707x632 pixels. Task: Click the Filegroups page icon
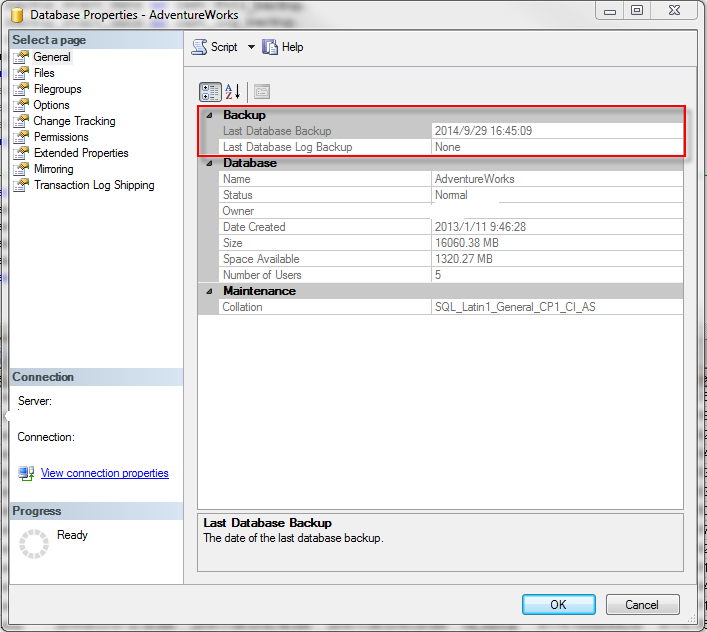coord(21,89)
